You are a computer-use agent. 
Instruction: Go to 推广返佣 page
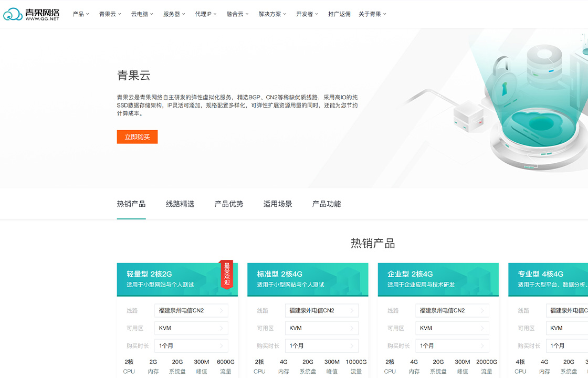(x=339, y=14)
